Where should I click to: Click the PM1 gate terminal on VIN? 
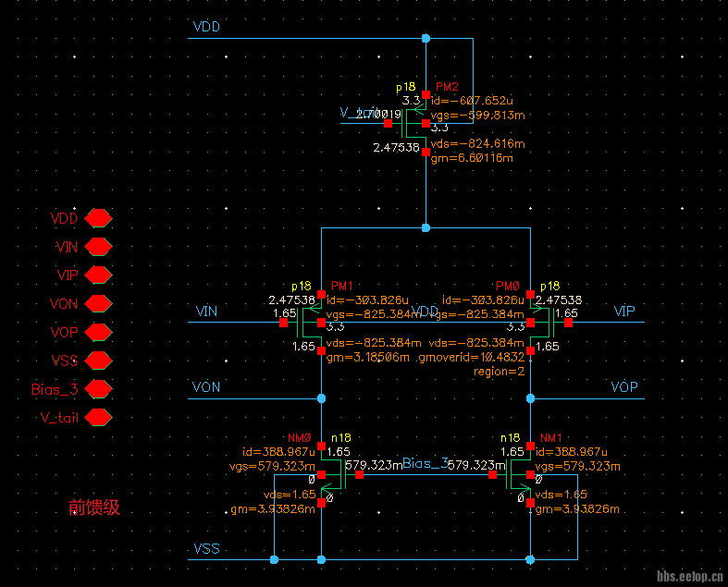tap(283, 323)
